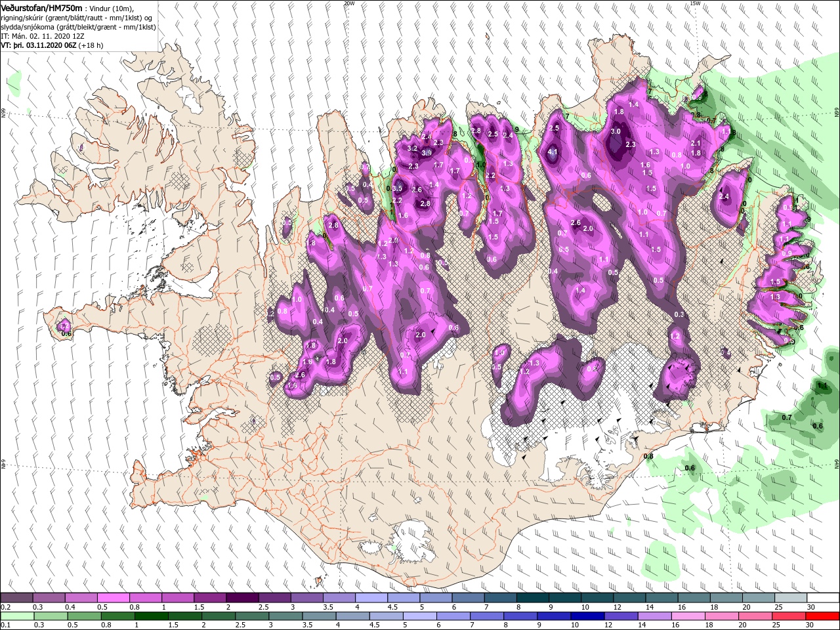Screen dimensions: 840x630
Task: Click the crimson swatch between 25 and 30, lower row
Action: 789,616
